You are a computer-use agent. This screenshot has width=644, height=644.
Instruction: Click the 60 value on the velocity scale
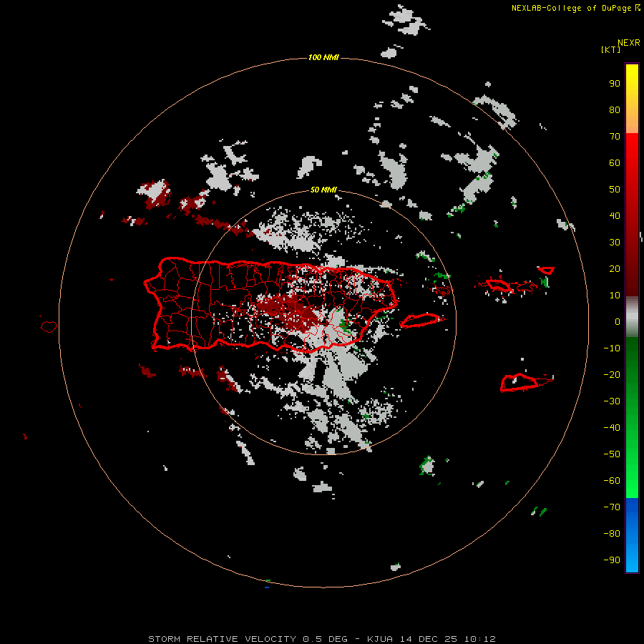point(615,163)
